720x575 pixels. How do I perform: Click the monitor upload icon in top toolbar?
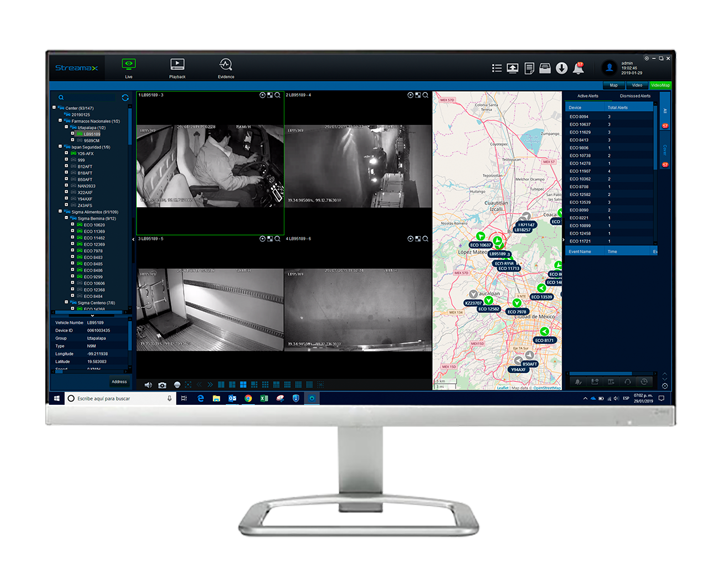[512, 68]
